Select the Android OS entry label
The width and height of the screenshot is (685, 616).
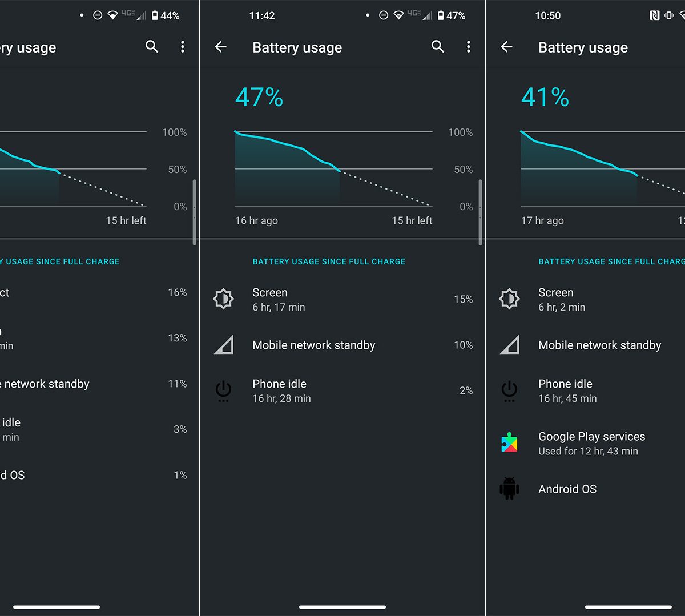click(567, 489)
